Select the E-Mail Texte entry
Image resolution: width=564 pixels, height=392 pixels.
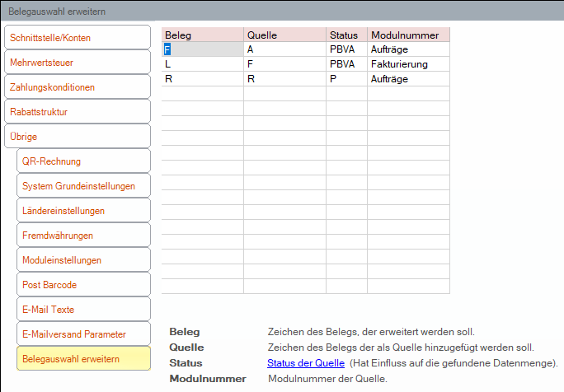point(83,310)
